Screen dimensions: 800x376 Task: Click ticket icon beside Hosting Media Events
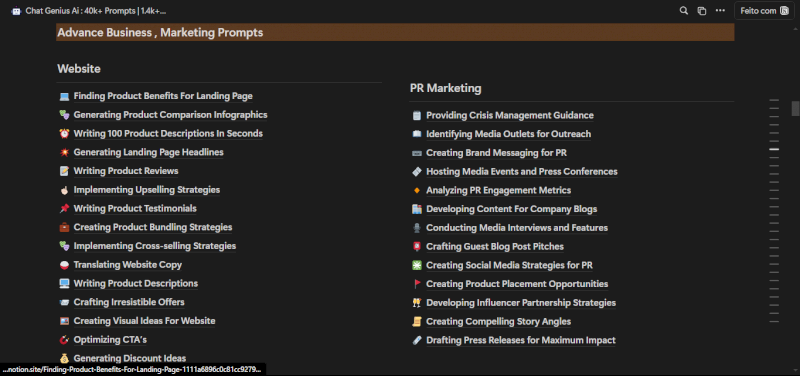[x=416, y=171]
